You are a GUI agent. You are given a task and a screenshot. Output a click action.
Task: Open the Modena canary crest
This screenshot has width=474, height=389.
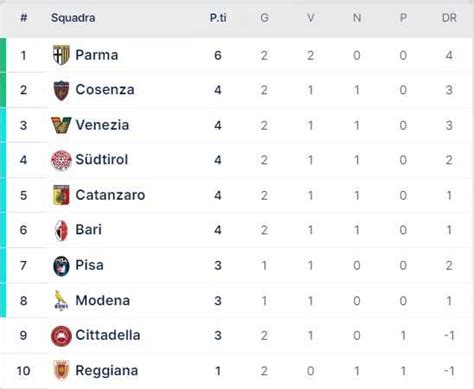61,301
